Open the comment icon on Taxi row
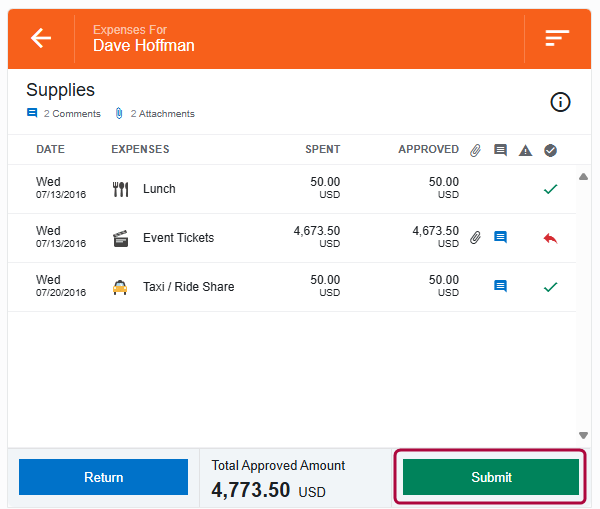The width and height of the screenshot is (600, 509). 501,287
